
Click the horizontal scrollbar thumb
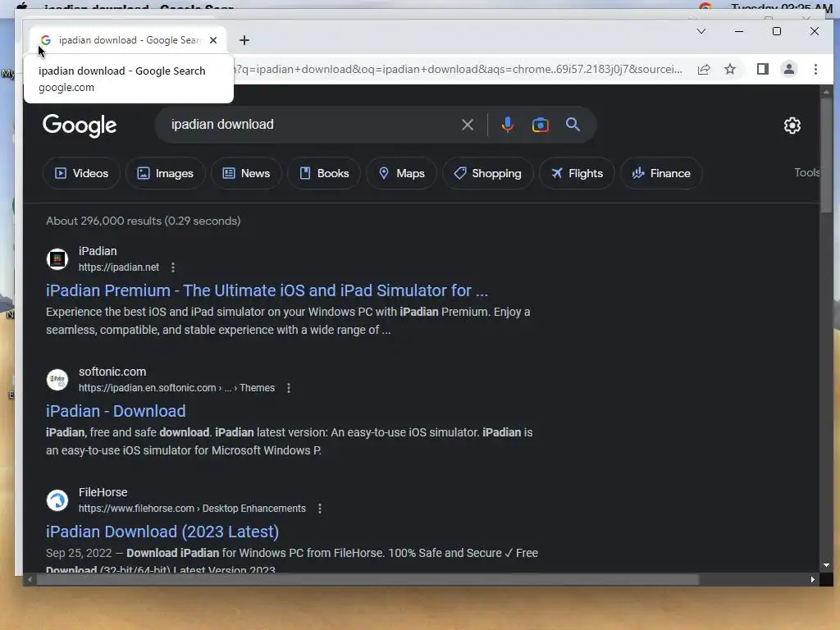point(367,580)
